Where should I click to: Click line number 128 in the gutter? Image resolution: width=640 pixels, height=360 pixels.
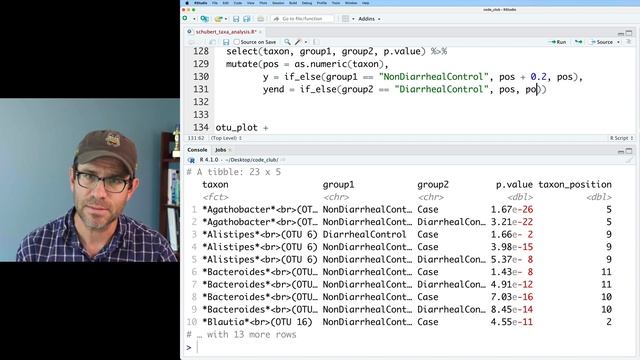click(x=201, y=51)
